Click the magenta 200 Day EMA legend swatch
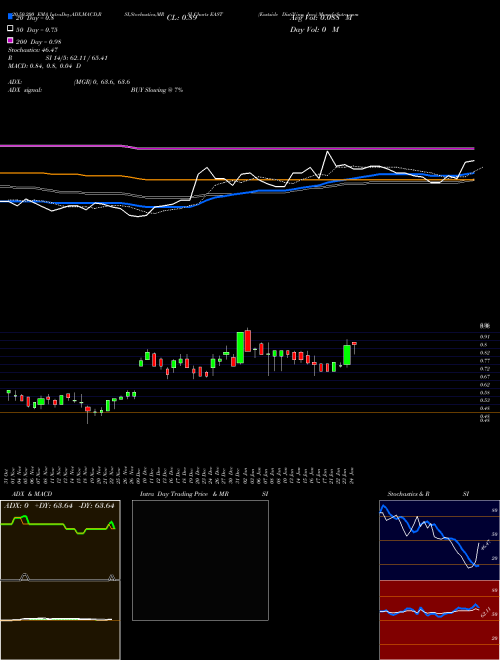Screen dimensions: 500x660 pos(10,40)
